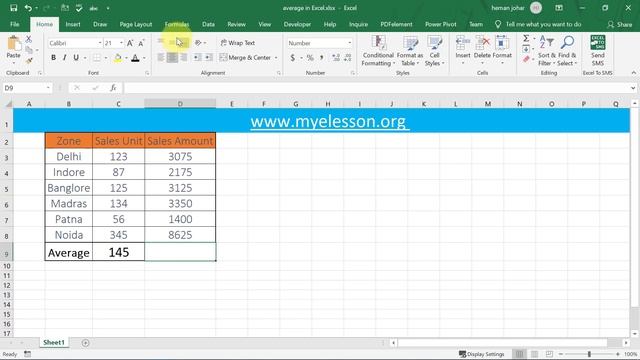Click the Share button
Image resolution: width=640 pixels, height=360 pixels.
point(620,24)
